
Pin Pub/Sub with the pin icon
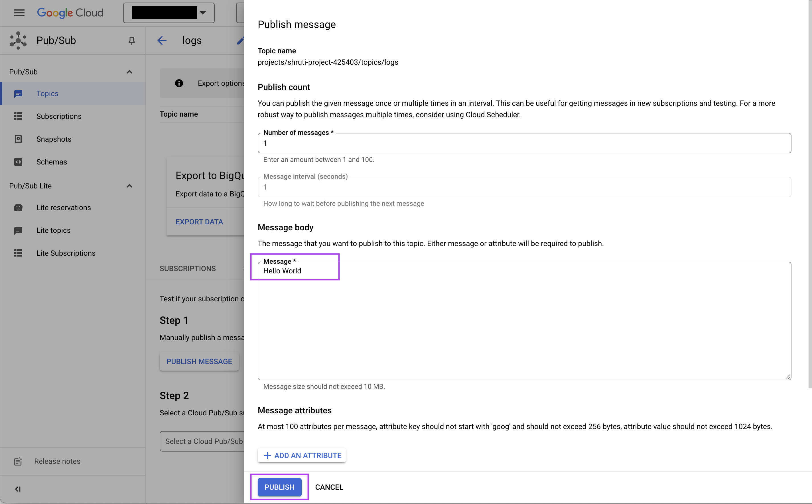[131, 40]
